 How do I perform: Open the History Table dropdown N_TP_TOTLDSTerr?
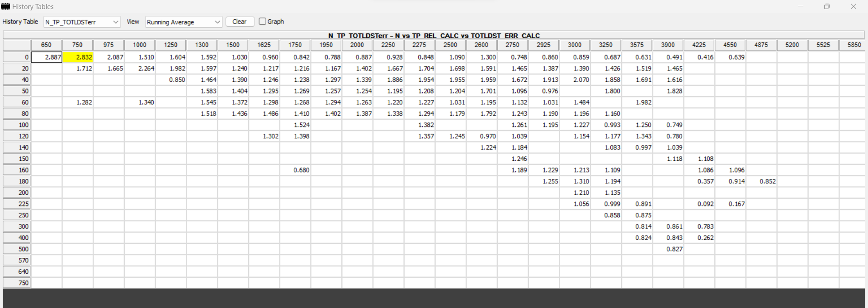pos(82,22)
